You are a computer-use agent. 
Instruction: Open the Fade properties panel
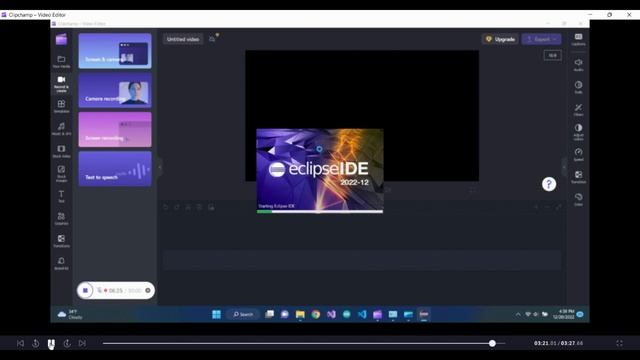point(578,87)
